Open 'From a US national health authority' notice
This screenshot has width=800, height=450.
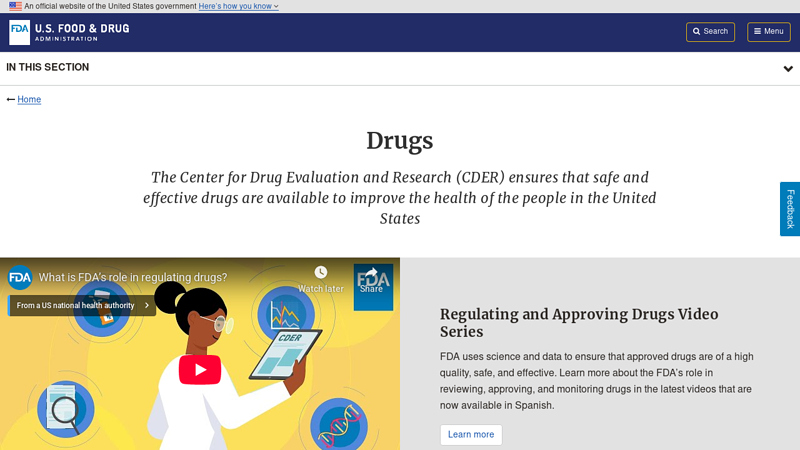[x=82, y=305]
